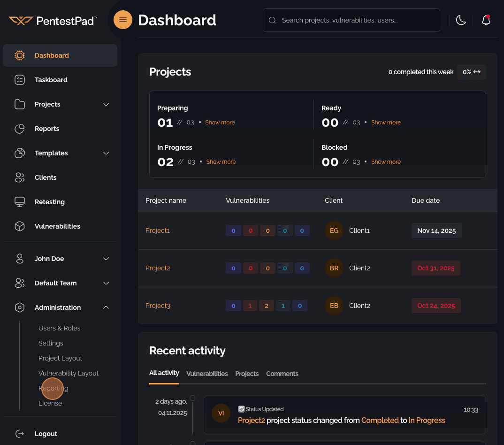Click the Reports pie chart icon
The image size is (504, 445).
pos(19,129)
